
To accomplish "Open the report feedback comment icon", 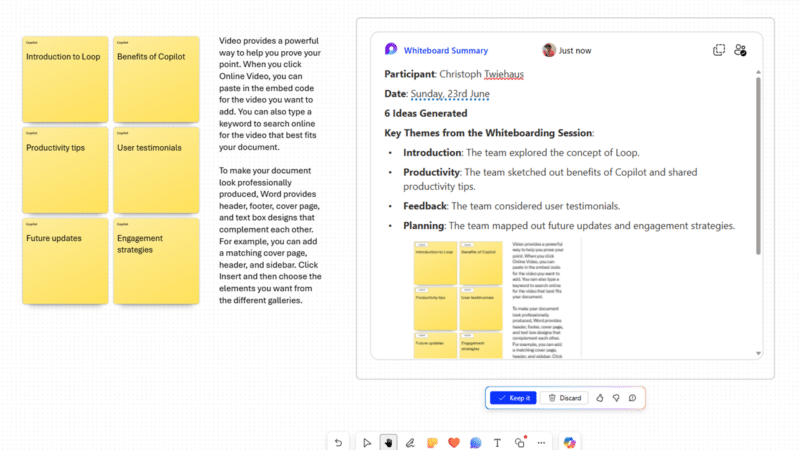I will coord(632,398).
